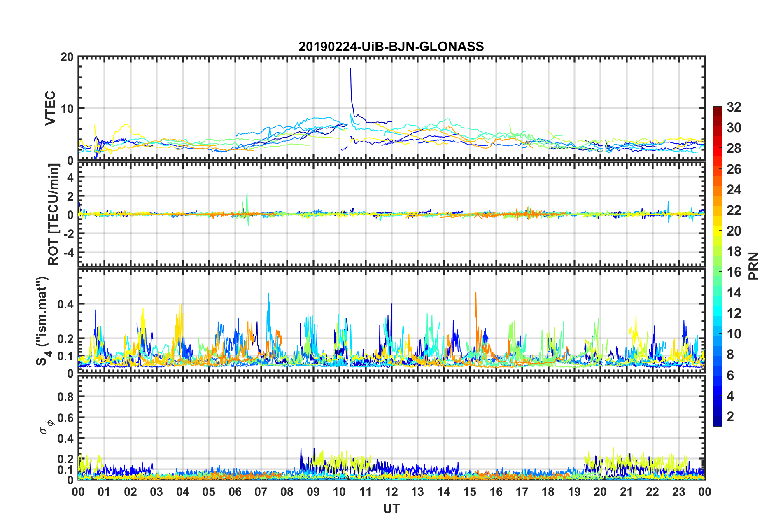Click the "32" tick on PRN colorbar
The height and width of the screenshot is (532, 783).
point(734,107)
